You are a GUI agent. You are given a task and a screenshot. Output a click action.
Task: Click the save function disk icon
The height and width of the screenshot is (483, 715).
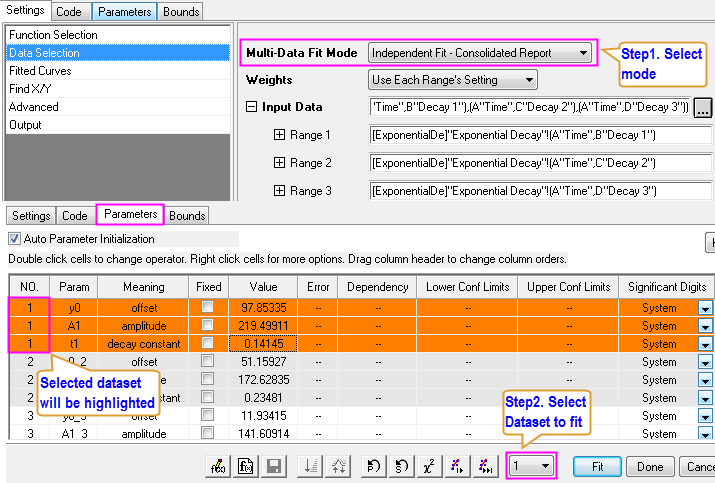coord(273,466)
